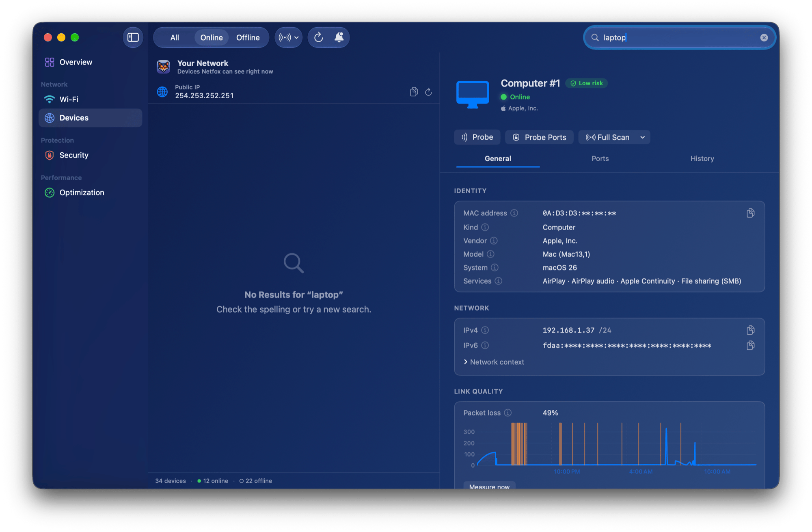The width and height of the screenshot is (812, 532).
Task: Click the Model value Mac (Mac13,1)
Action: point(566,254)
